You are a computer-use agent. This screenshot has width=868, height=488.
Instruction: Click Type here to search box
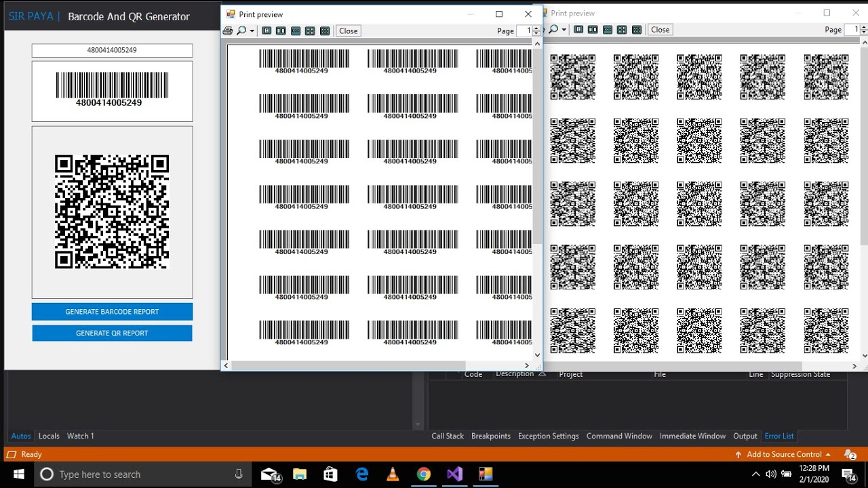pos(142,474)
